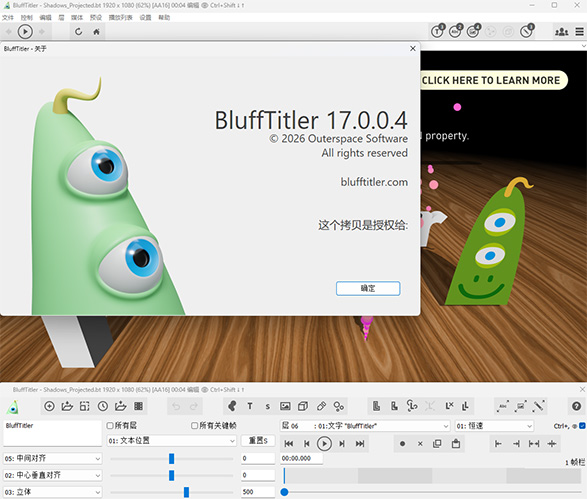Toggle the checkbox next to Ctrl+
This screenshot has width=587, height=499.
582,426
